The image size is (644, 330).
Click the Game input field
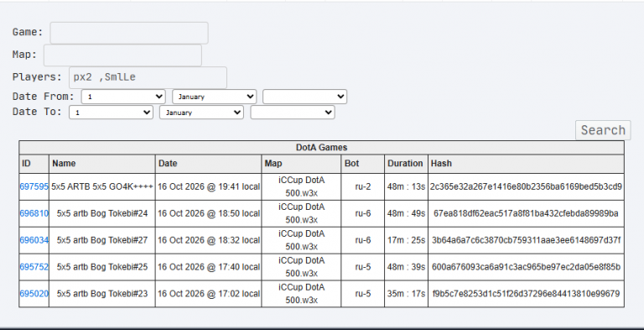pos(129,33)
